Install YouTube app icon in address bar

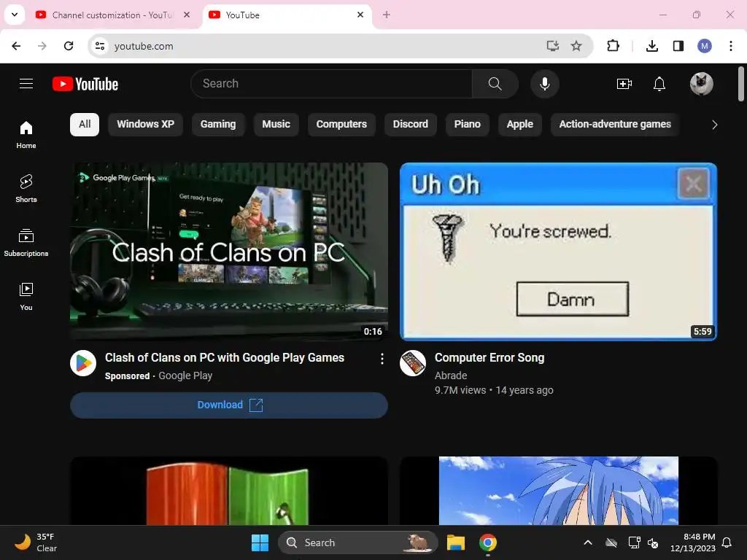coord(552,46)
